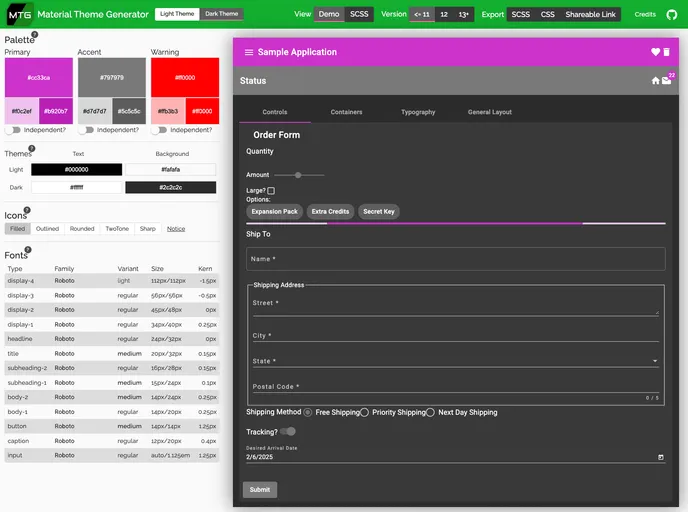This screenshot has width=688, height=512.
Task: Toggle the Tracking? switch
Action: 288,431
